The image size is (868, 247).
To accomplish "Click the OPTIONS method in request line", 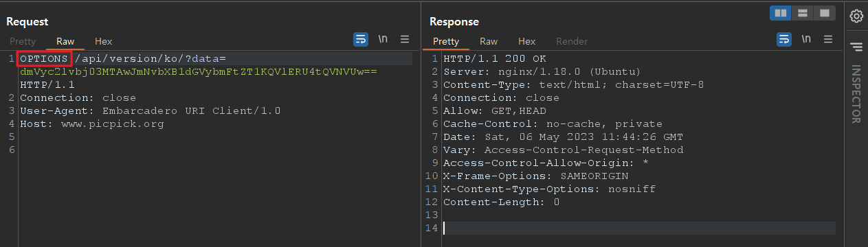I will (45, 59).
